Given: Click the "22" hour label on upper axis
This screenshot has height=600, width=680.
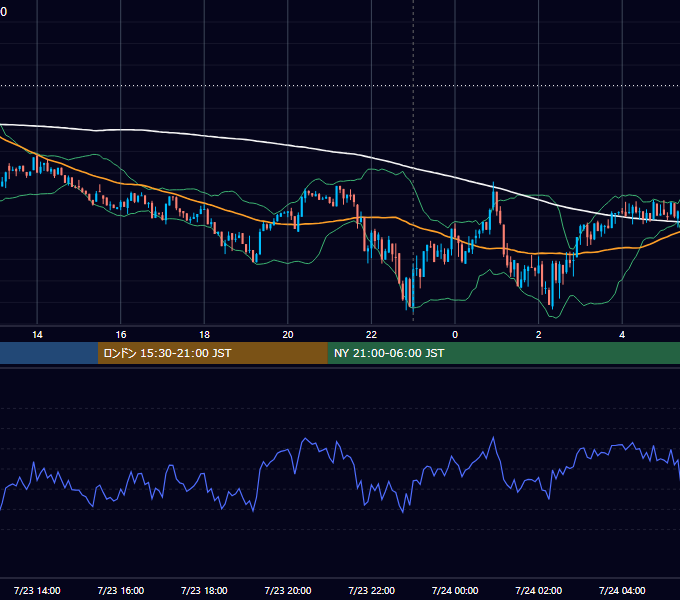Looking at the screenshot, I should point(371,335).
